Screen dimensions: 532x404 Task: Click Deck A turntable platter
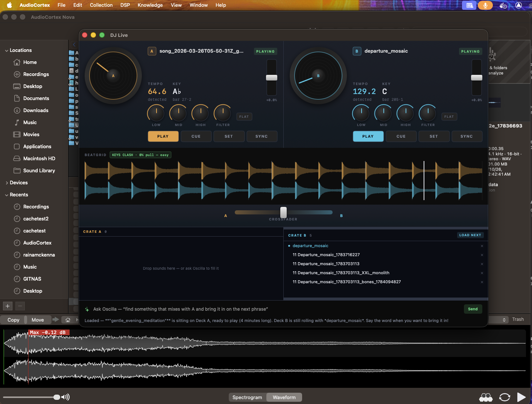pos(113,76)
